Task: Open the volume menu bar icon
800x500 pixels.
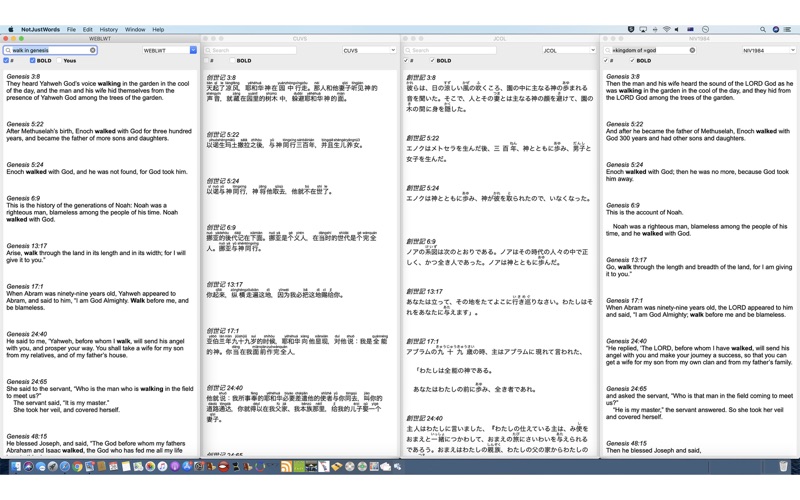Action: tap(678, 29)
